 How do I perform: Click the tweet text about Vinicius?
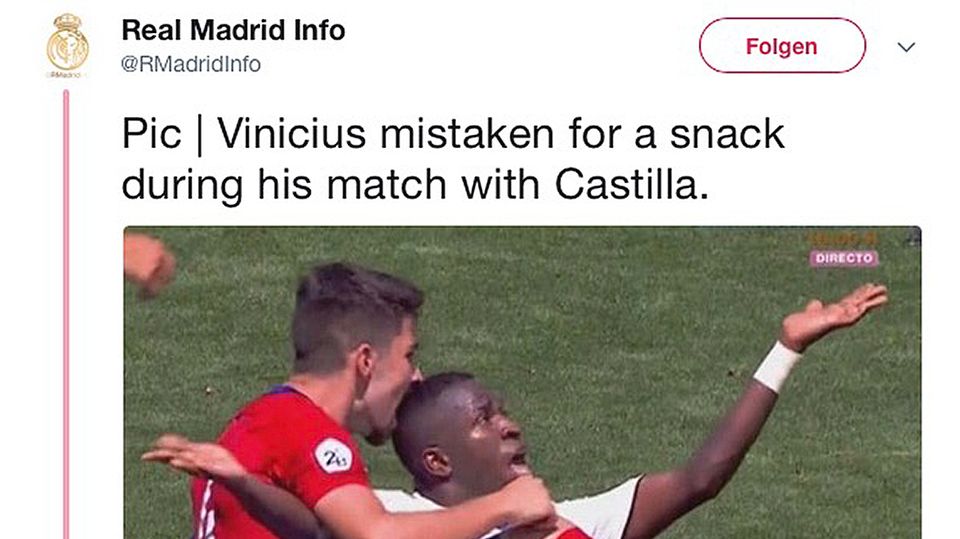pyautogui.click(x=453, y=159)
